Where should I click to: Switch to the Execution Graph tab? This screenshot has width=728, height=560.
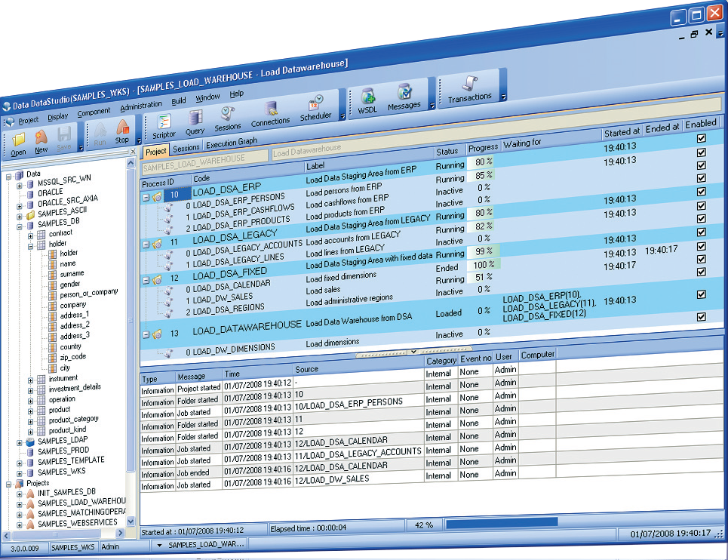pyautogui.click(x=232, y=143)
